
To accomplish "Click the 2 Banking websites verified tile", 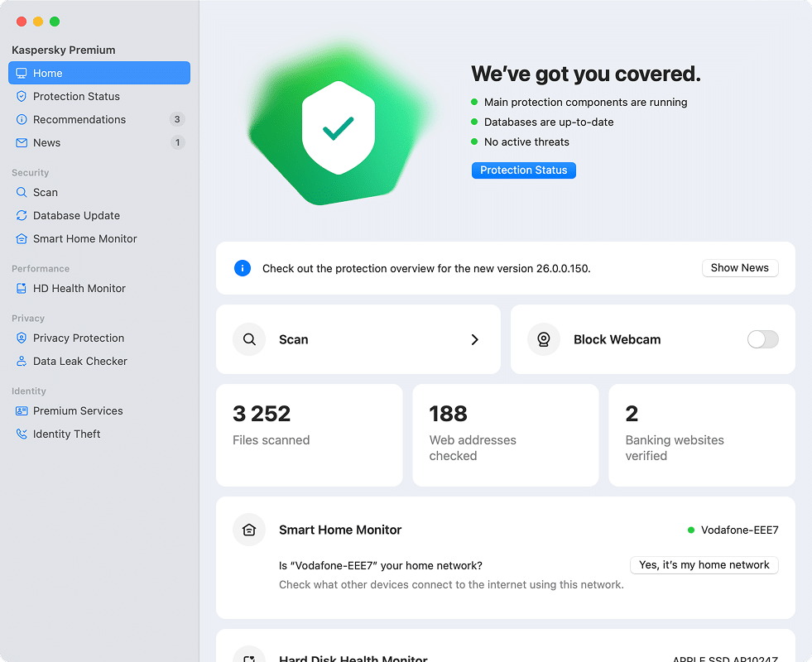I will [702, 435].
